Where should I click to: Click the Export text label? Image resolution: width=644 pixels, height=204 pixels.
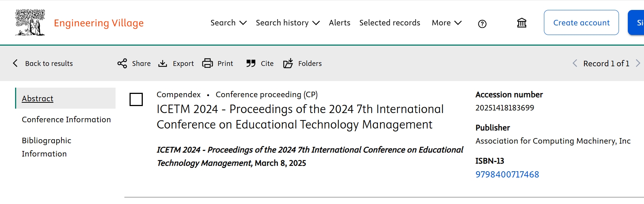183,63
